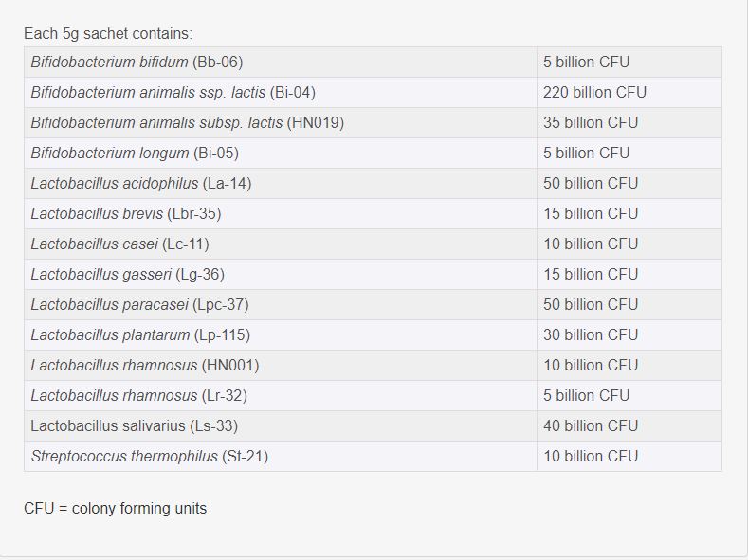Image resolution: width=748 pixels, height=560 pixels.
Task: Click the "CFU = colony forming units" footnote
Action: [x=115, y=509]
